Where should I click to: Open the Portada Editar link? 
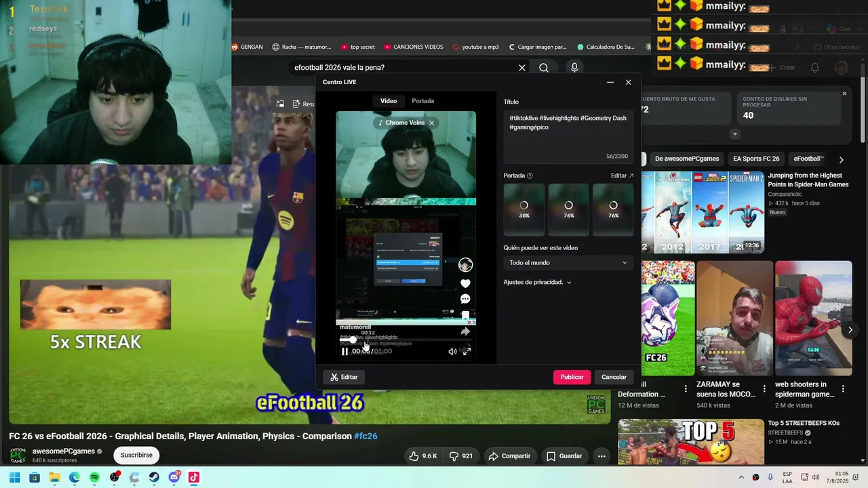622,176
